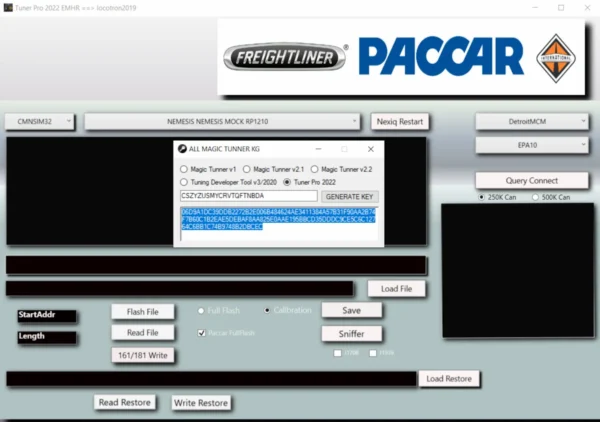Open the CMNSIM32 dropdown

(x=41, y=121)
